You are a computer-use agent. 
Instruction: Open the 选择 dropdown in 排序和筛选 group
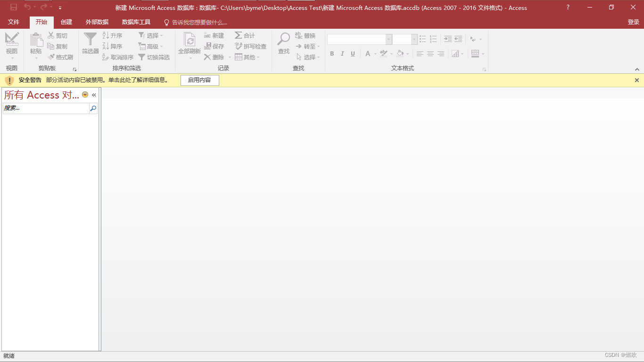tap(151, 35)
